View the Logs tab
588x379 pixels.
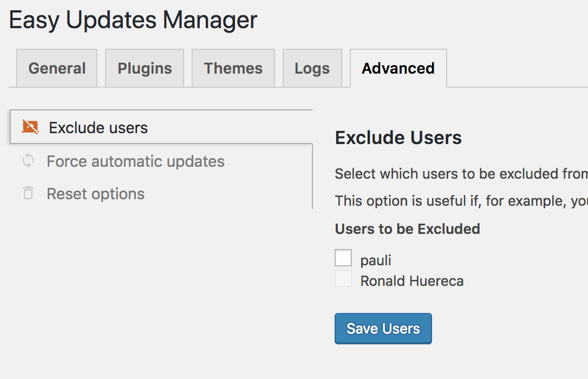pos(312,68)
